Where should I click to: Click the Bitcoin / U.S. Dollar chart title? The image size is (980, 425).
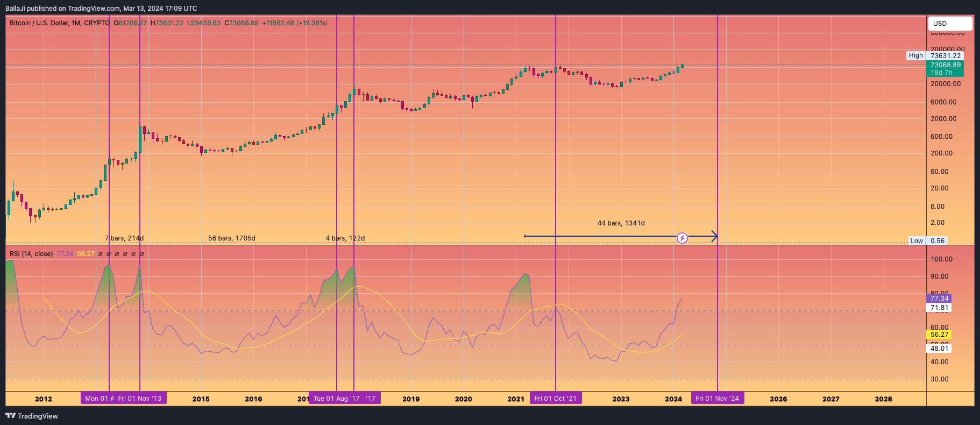(60, 23)
